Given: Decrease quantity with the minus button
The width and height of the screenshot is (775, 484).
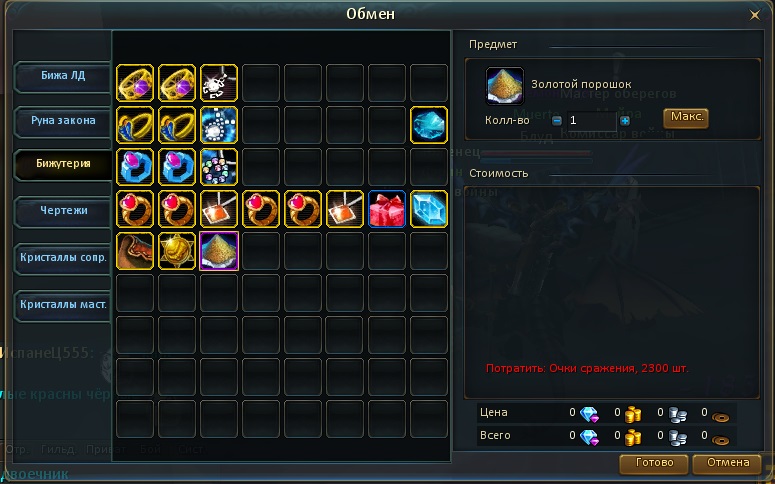Looking at the screenshot, I should point(557,121).
